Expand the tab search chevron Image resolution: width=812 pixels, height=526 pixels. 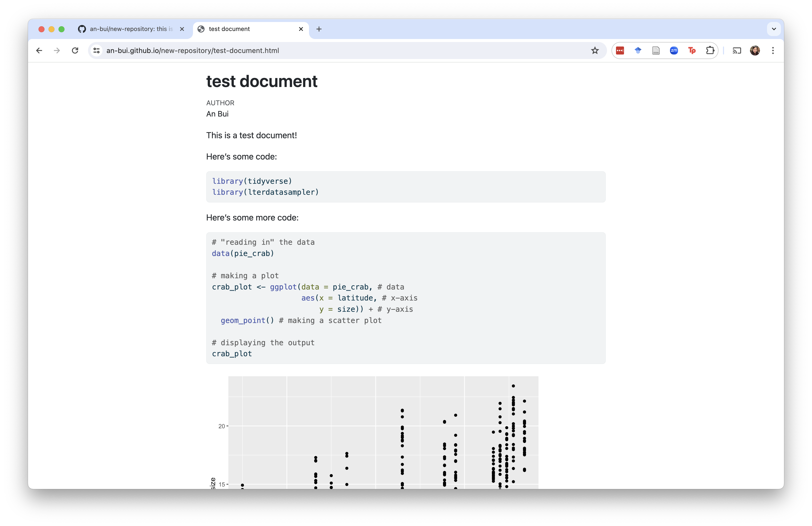coord(773,29)
